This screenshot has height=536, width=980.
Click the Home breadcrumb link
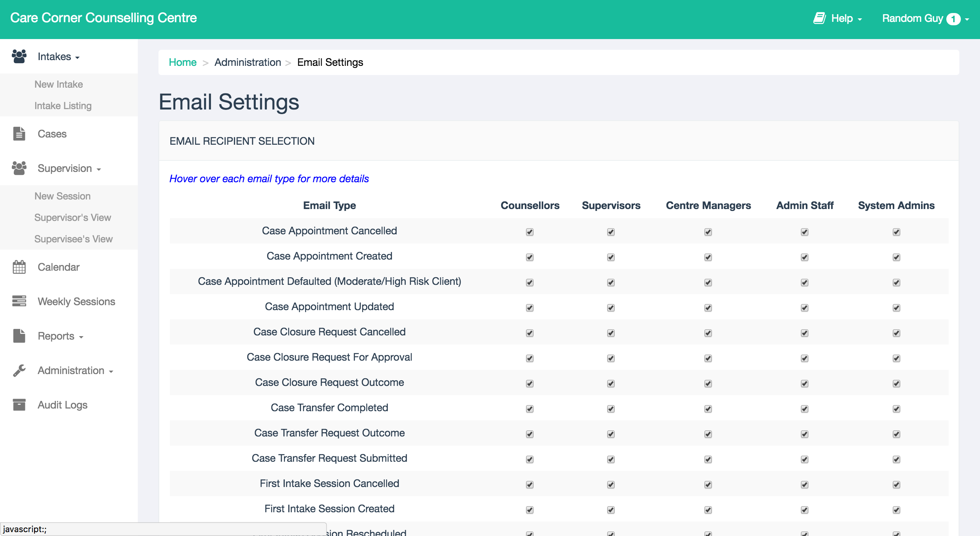(x=183, y=62)
